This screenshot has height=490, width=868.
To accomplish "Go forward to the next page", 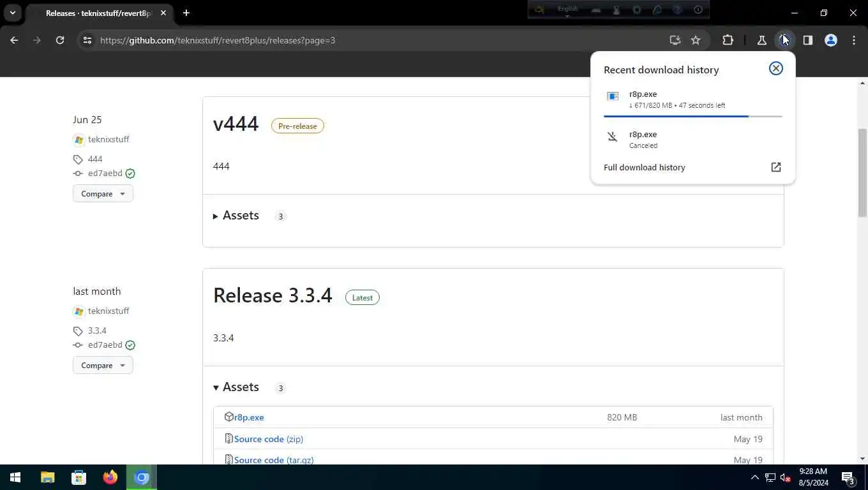I will click(x=37, y=40).
